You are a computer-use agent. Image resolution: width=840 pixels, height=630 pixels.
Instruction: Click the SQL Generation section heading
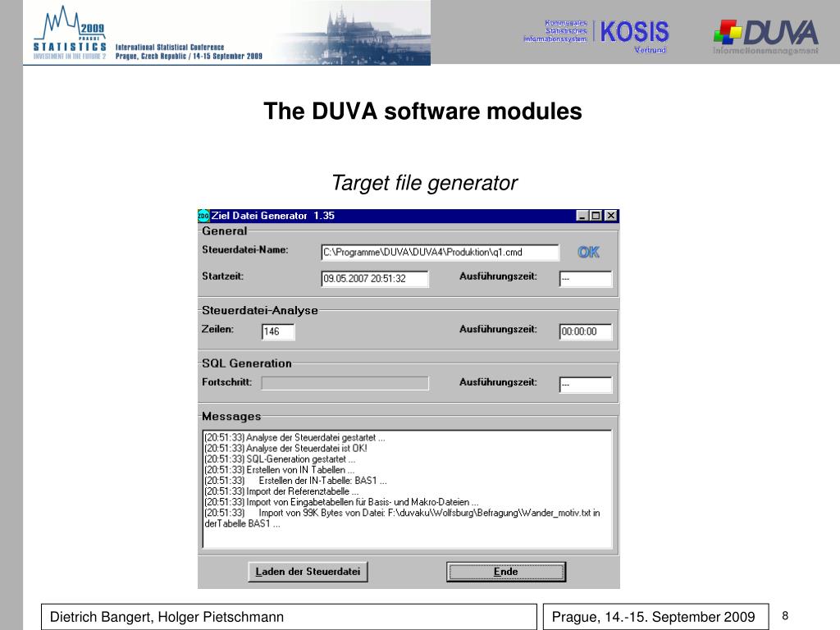pos(246,363)
